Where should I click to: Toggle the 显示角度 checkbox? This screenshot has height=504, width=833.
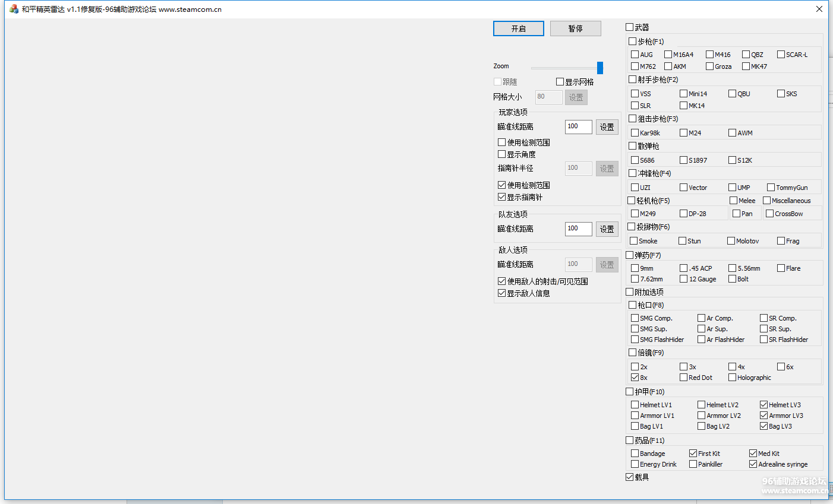coord(502,154)
